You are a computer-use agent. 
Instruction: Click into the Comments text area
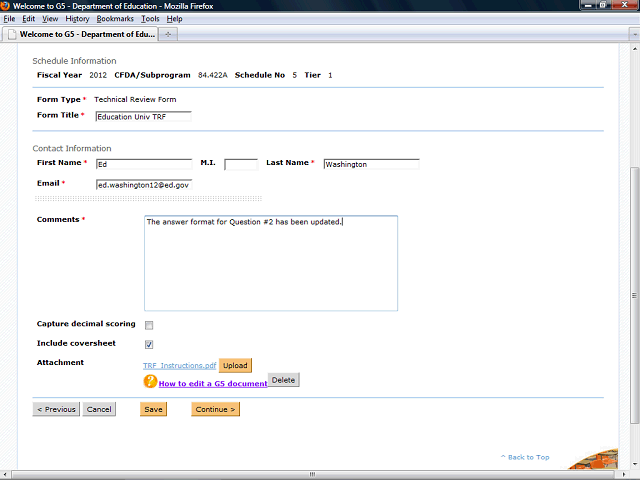(x=270, y=262)
